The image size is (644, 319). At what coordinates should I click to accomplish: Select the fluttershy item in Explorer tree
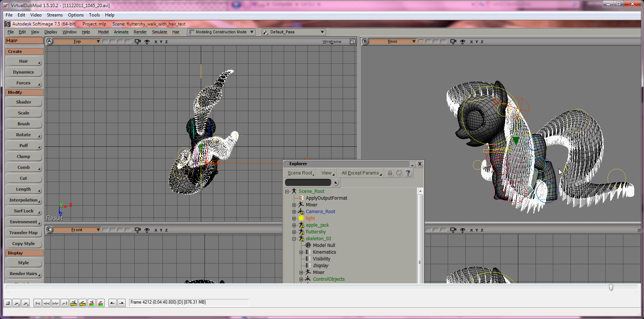pos(316,232)
